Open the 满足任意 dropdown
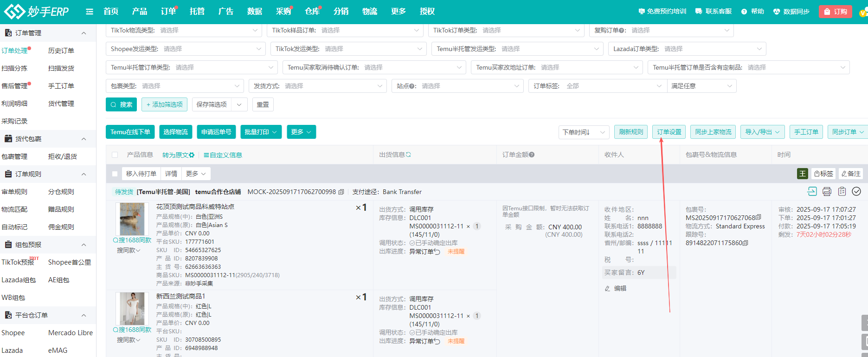 click(701, 86)
